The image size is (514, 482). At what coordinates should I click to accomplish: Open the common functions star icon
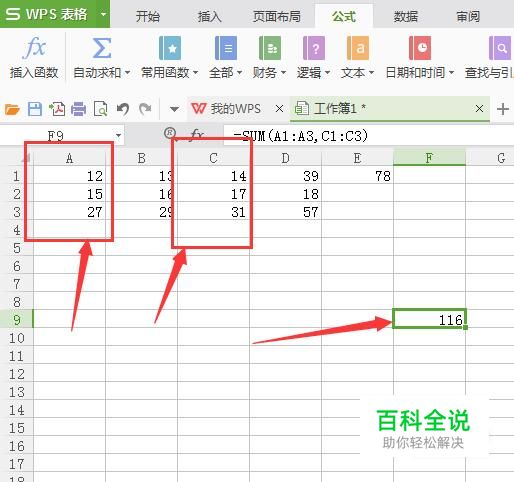[x=170, y=48]
